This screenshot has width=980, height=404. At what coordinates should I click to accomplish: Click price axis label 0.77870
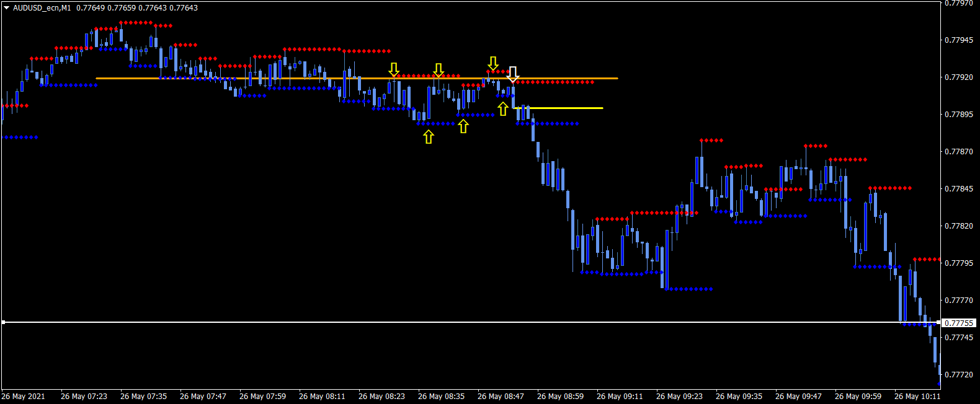click(x=959, y=152)
